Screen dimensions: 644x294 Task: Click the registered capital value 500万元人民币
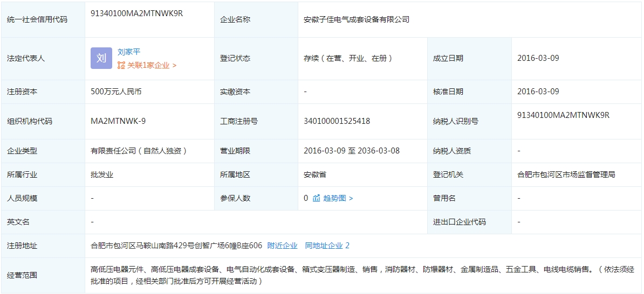116,92
